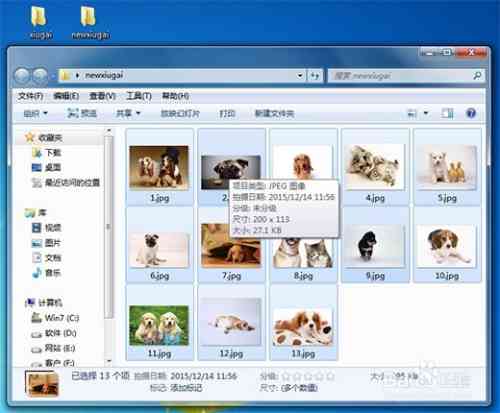Open the Edit (编辑) menu

coord(66,96)
